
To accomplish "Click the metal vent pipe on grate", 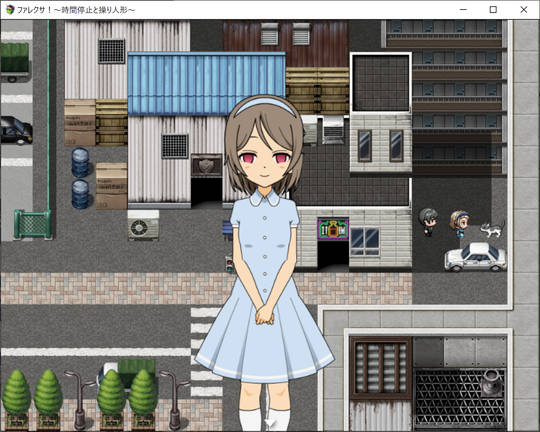I will pos(492,383).
